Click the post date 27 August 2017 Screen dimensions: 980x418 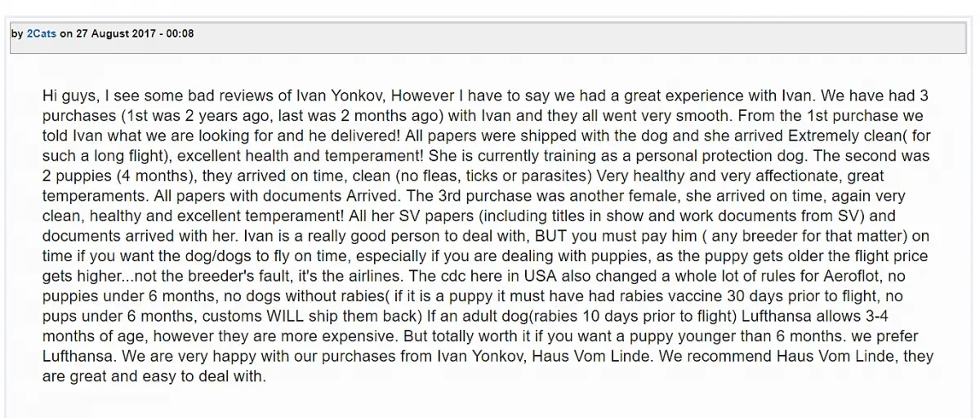click(115, 34)
